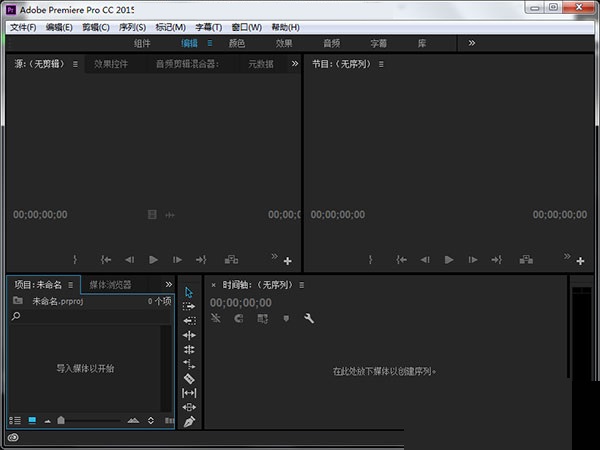Viewport: 600px width, 450px height.
Task: Open the 窗口(W) menu
Action: pos(246,27)
